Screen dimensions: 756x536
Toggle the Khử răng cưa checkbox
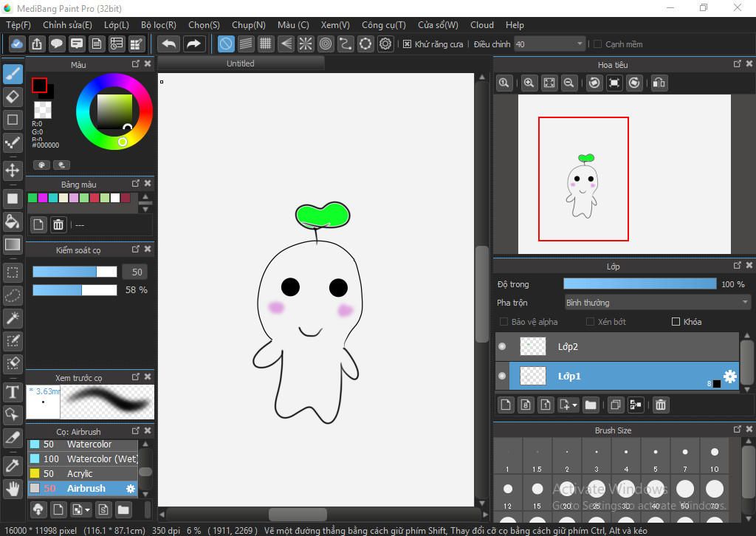(407, 44)
